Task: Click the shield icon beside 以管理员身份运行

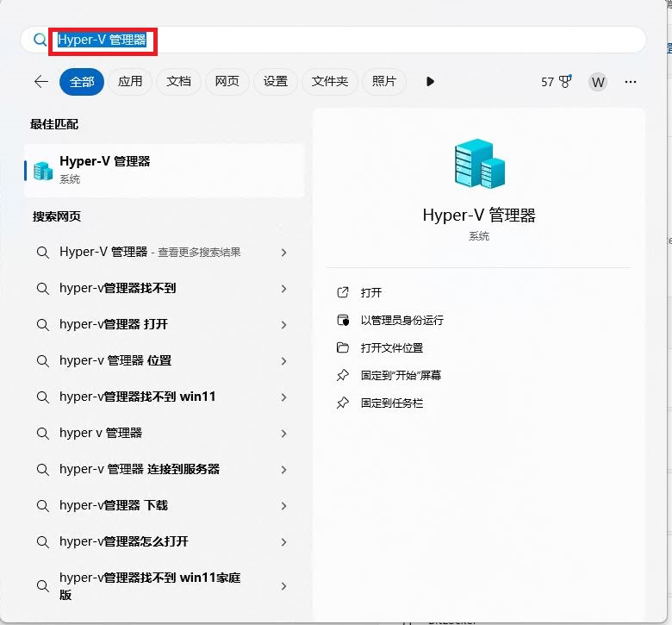Action: coord(343,320)
